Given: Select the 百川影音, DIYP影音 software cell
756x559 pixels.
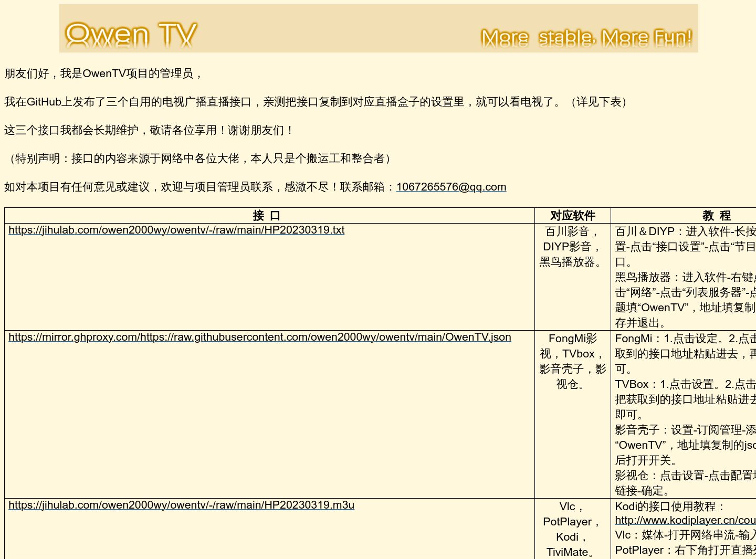Looking at the screenshot, I should coord(572,247).
